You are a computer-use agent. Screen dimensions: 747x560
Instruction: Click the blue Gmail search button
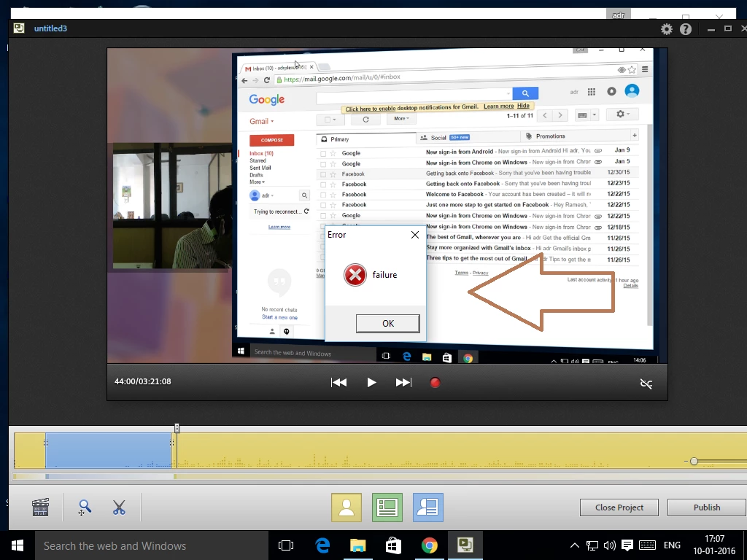525,93
